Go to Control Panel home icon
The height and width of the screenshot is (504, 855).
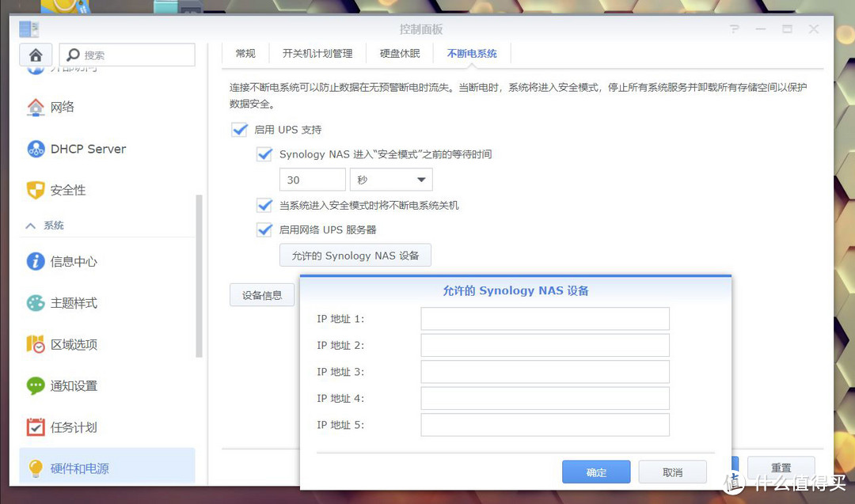tap(36, 55)
